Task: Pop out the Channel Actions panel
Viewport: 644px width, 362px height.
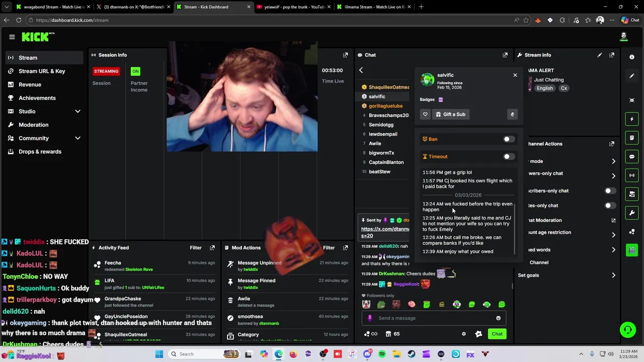Action: coord(612,144)
